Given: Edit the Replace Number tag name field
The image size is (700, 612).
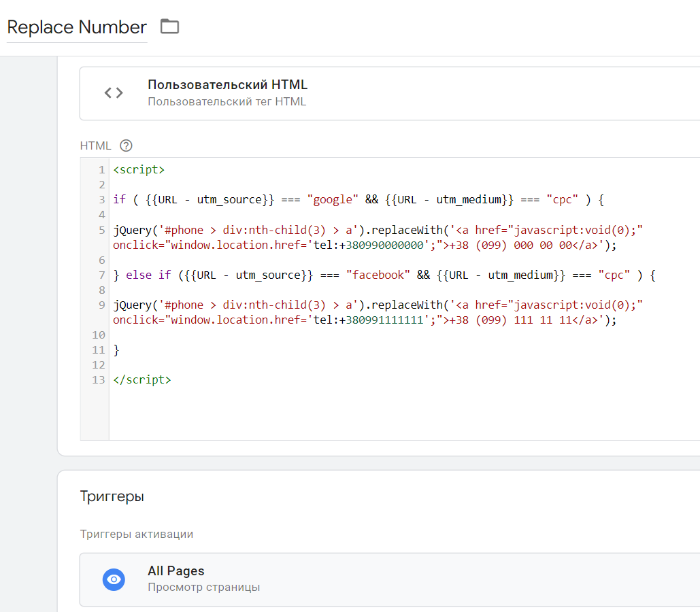Looking at the screenshot, I should (x=76, y=27).
